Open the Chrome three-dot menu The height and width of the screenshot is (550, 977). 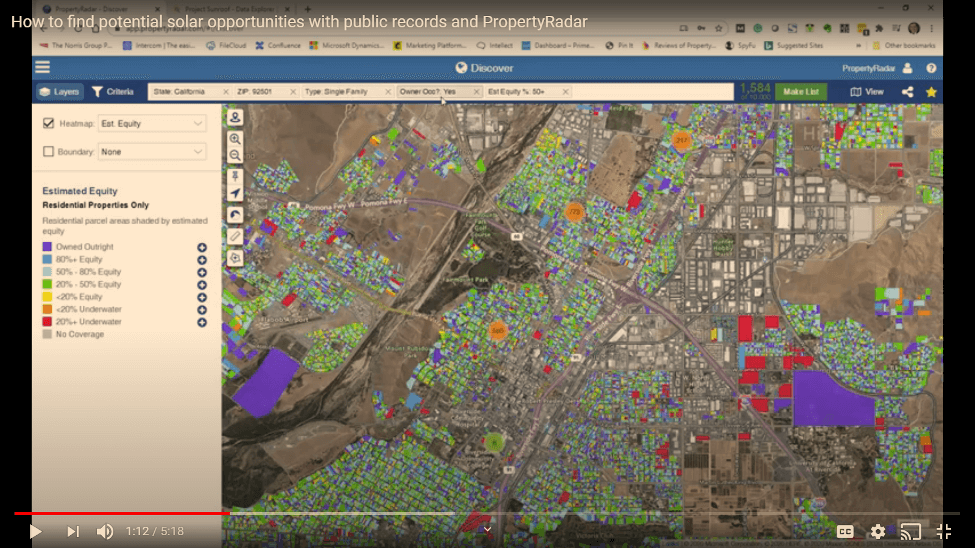(931, 28)
